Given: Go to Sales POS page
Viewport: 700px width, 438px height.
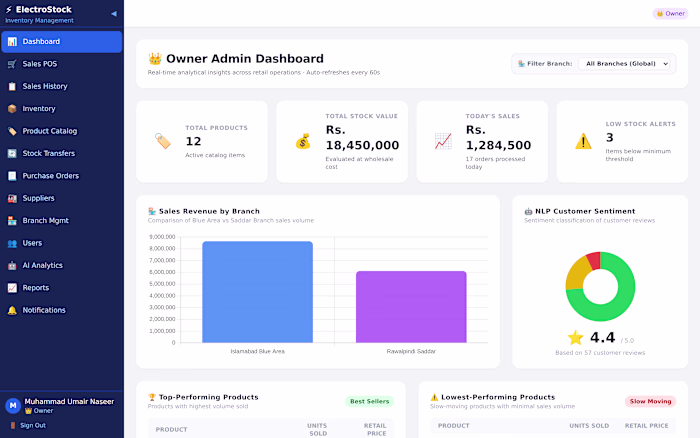Looking at the screenshot, I should point(62,64).
